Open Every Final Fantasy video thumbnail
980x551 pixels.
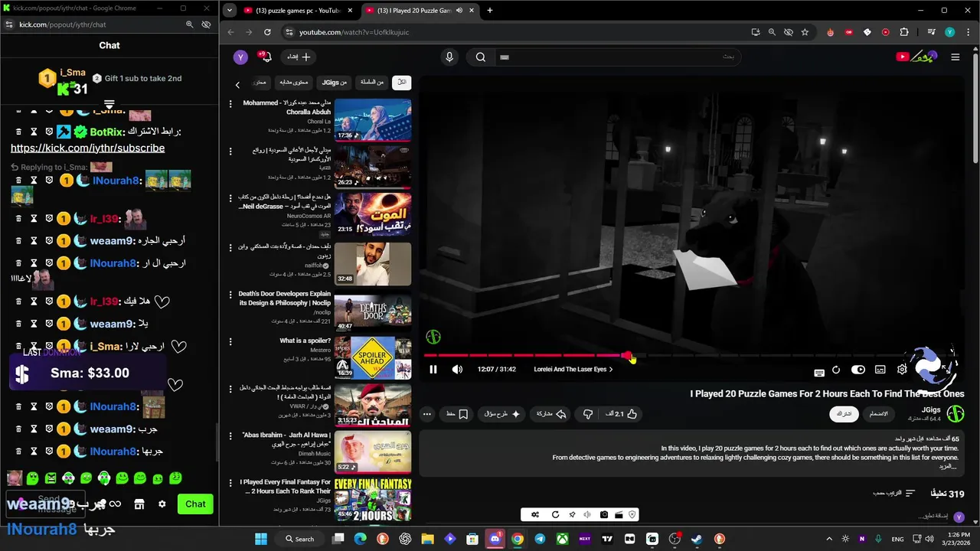point(373,500)
